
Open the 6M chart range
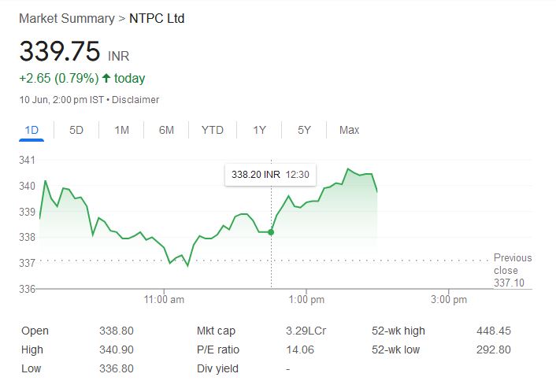166,130
